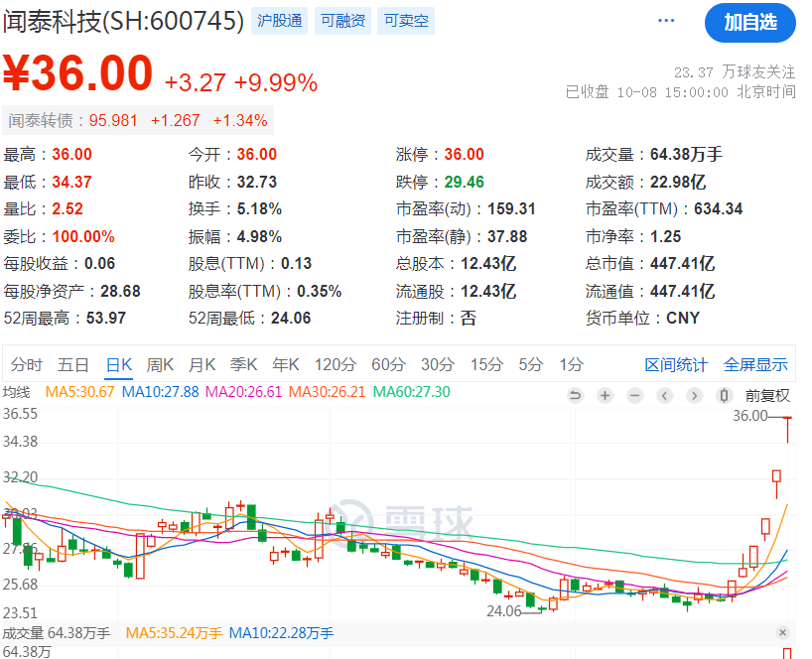Switch to the 30分 chart tab
812x659 pixels.
(x=438, y=365)
